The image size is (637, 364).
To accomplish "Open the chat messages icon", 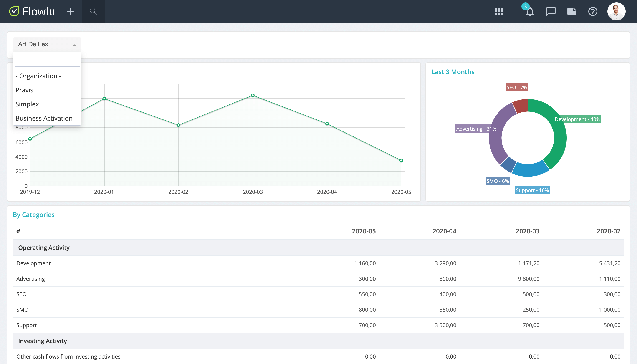I will [x=551, y=11].
